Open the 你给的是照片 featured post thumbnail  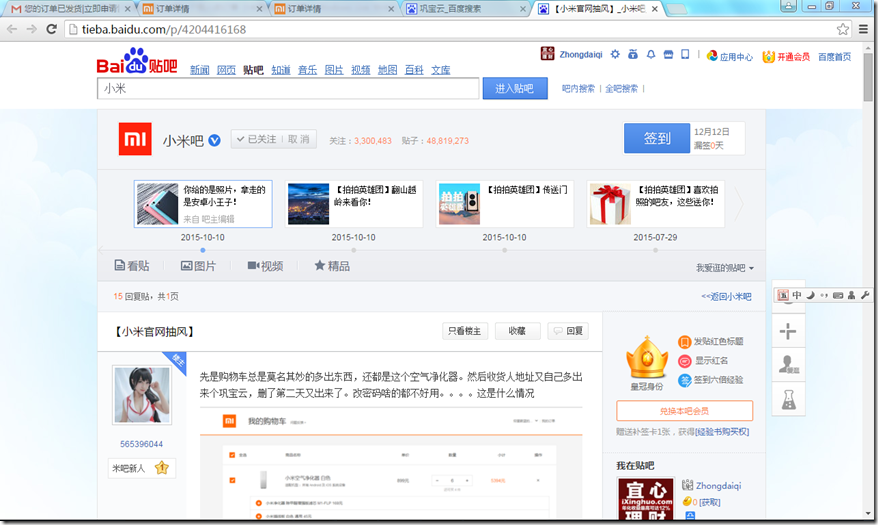[x=157, y=204]
